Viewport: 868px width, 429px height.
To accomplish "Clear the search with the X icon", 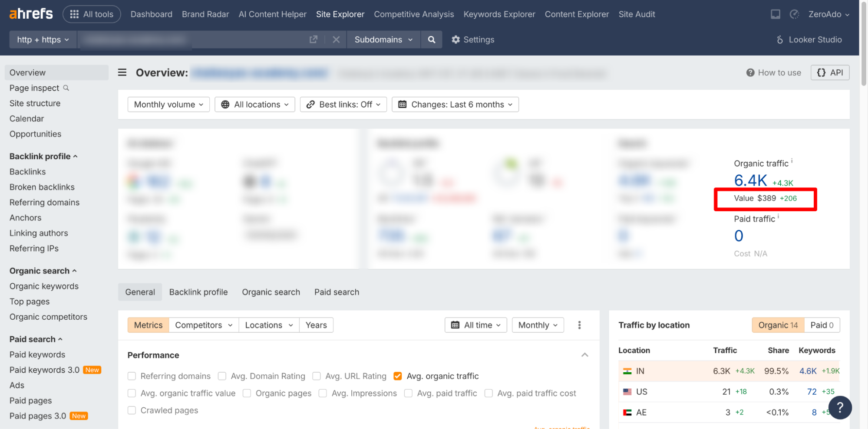I will (336, 39).
